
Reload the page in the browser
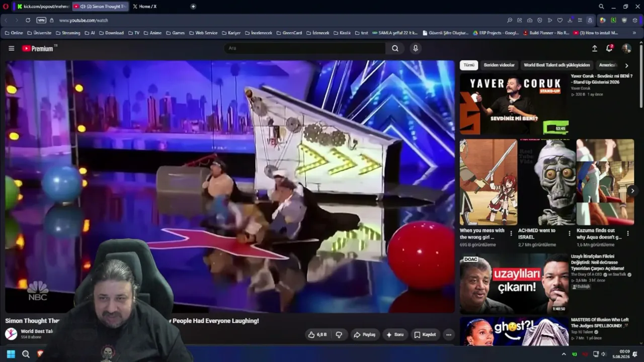click(28, 20)
